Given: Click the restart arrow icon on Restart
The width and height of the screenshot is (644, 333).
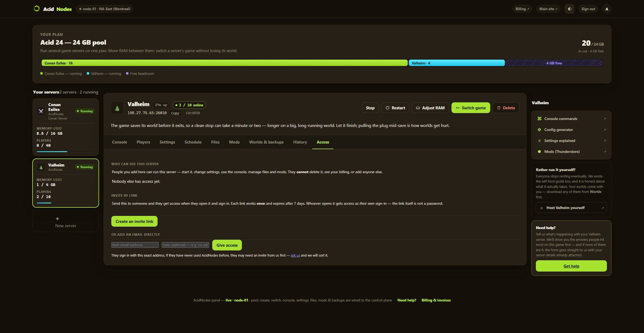Looking at the screenshot, I should (388, 108).
